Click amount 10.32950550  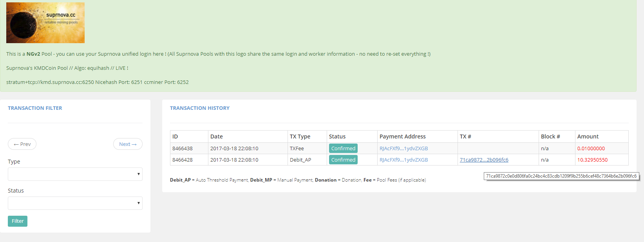pos(593,160)
